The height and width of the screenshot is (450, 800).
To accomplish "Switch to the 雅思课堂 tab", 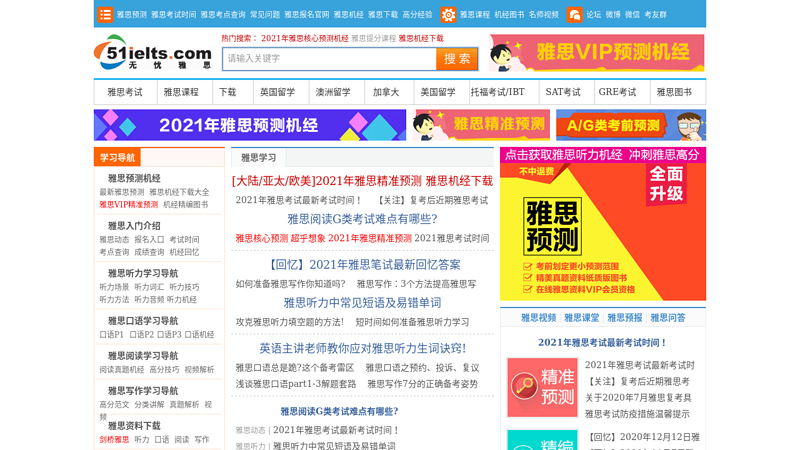I will (x=582, y=318).
